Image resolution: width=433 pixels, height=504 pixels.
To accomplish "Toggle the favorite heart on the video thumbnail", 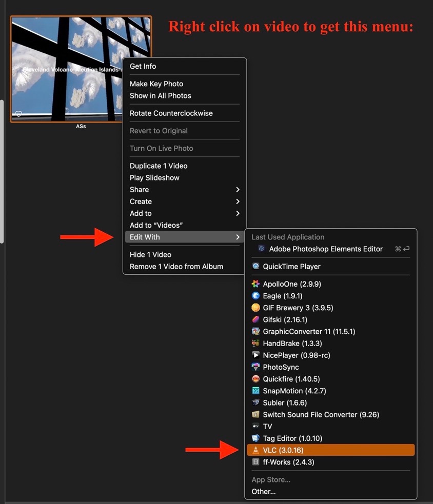I will (x=18, y=114).
